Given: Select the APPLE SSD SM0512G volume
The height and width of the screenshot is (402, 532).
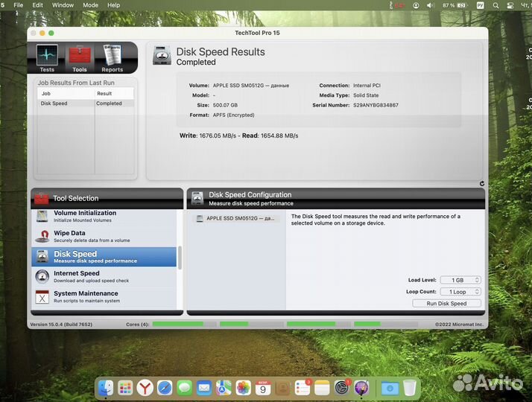Looking at the screenshot, I should 236,218.
